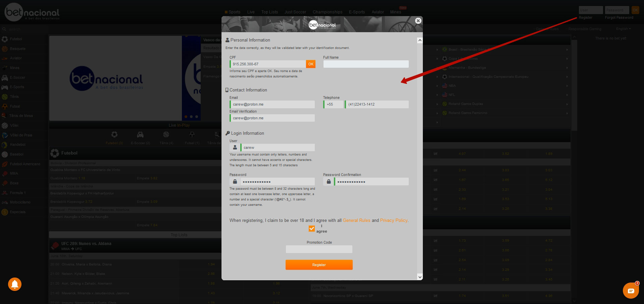Click the CPF input field
Image resolution: width=644 pixels, height=304 pixels.
click(x=268, y=64)
